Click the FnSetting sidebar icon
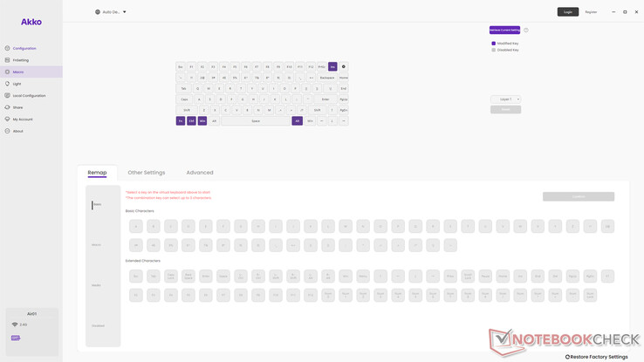Screen dimensions: 644x362 7,60
